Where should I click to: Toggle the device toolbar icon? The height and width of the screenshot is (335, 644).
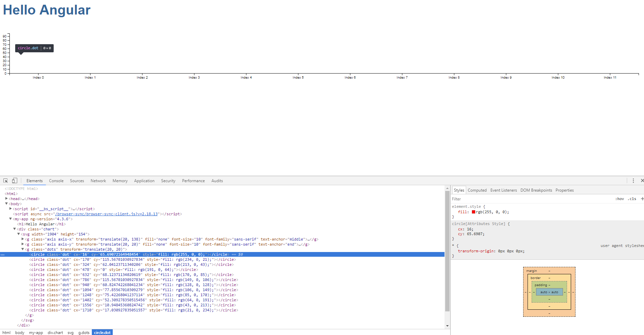pyautogui.click(x=15, y=180)
